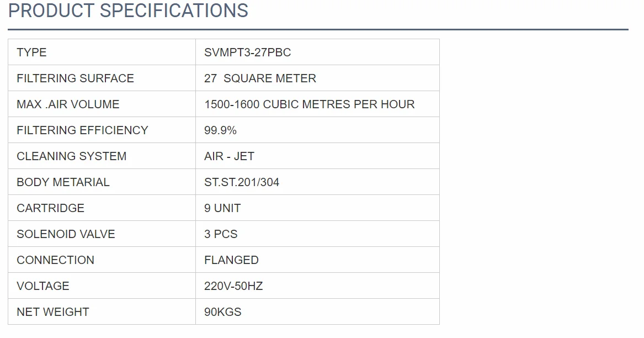Screen dimensions: 644x338
Task: Click the MAX .AIR VOLUME label
Action: point(68,104)
